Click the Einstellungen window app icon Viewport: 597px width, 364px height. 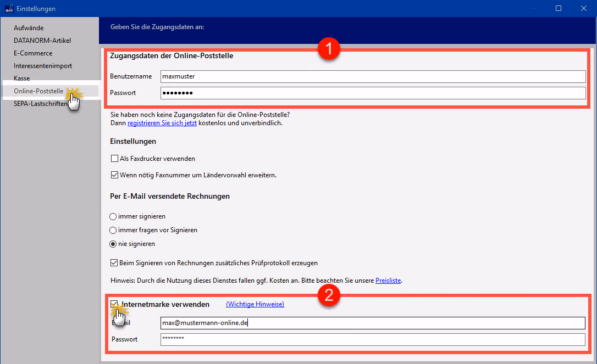point(9,8)
